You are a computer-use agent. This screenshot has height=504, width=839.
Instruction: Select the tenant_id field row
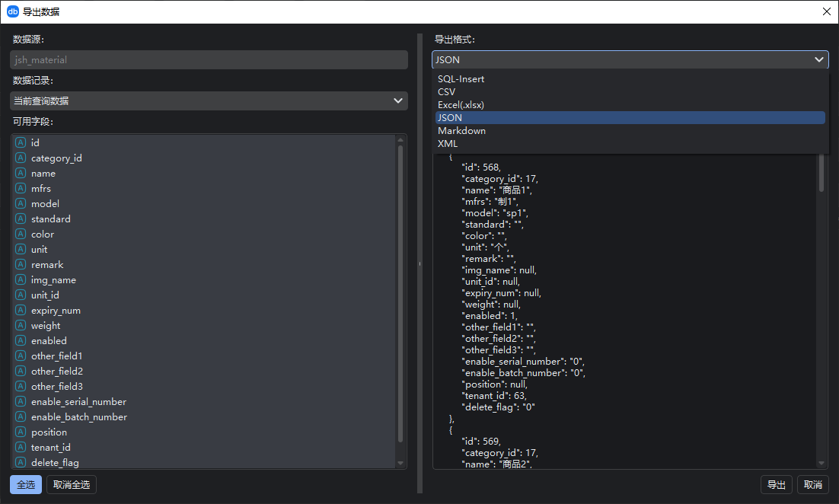tap(203, 448)
